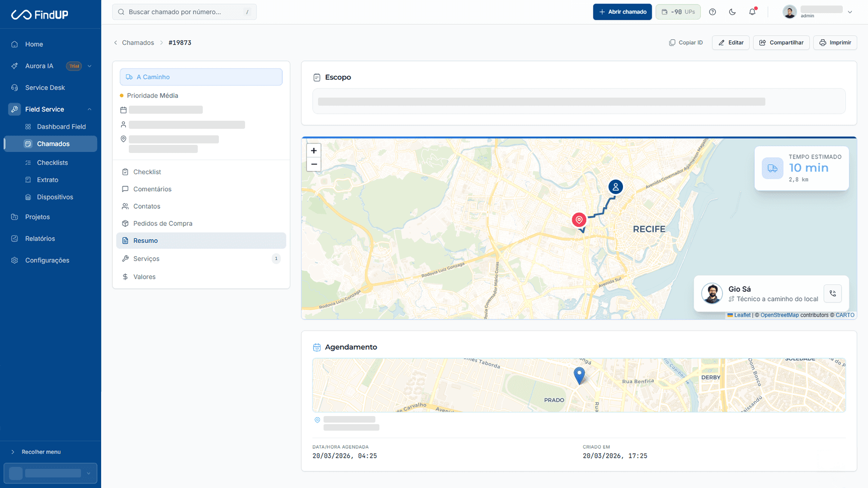Click the Escopo clipboard icon
Viewport: 868px width, 488px height.
pyautogui.click(x=317, y=77)
